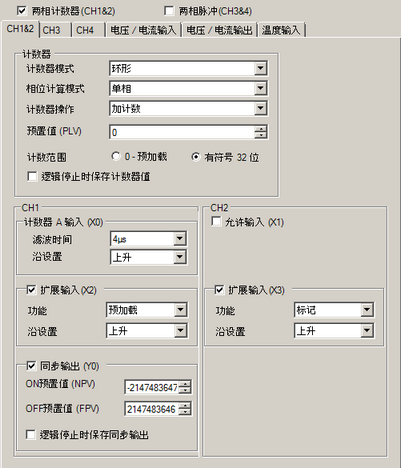Open the 滤波时间 dropdown for X0
This screenshot has height=468, width=401.
coord(148,239)
